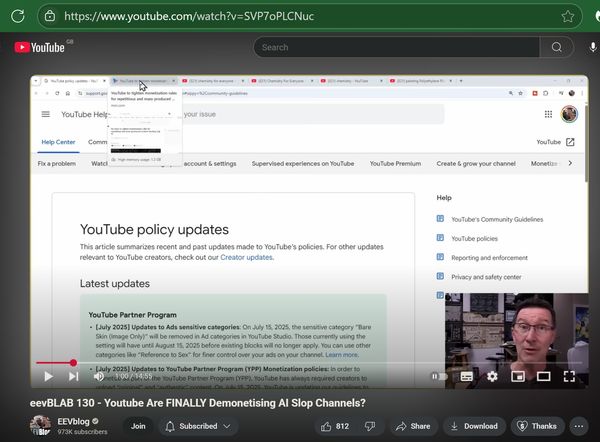Click the magnifier search button
Image resolution: width=600 pixels, height=442 pixels.
coord(557,47)
